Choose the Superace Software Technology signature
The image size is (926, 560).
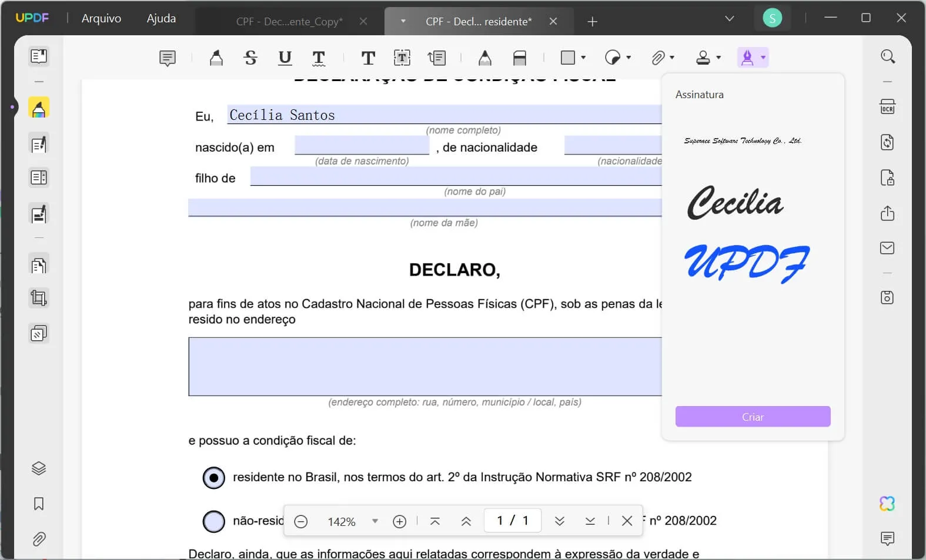[743, 141]
